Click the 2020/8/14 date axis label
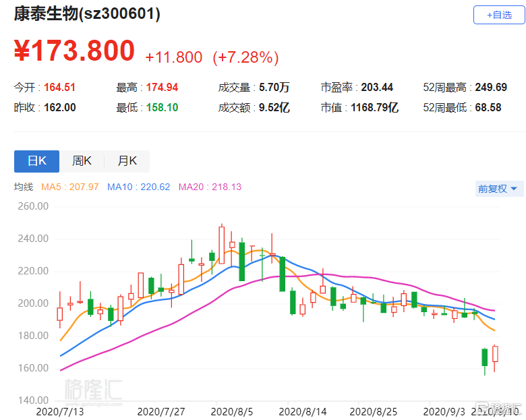Image resolution: width=526 pixels, height=420 pixels. 303,412
